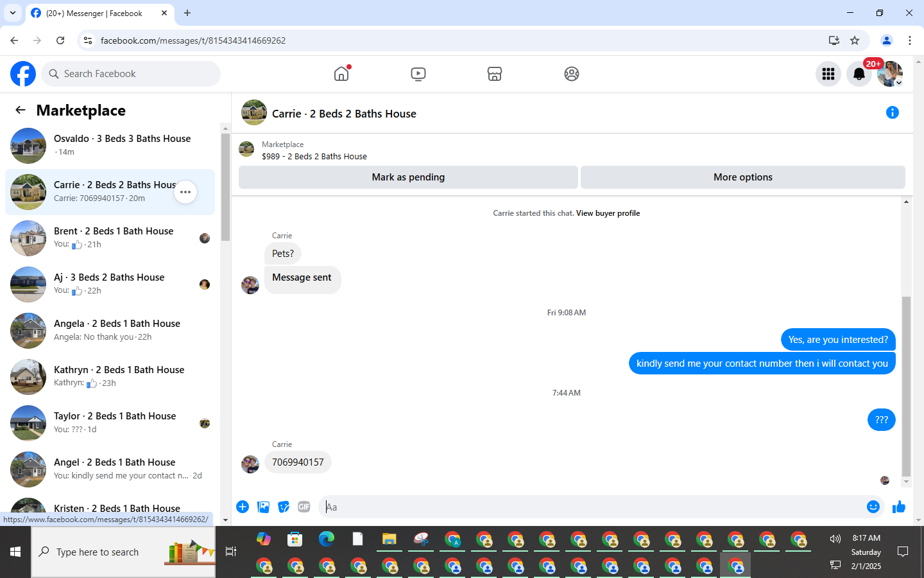This screenshot has width=924, height=578.
Task: Open Osvaldo 3 Beds 3 Baths conversation
Action: click(110, 146)
